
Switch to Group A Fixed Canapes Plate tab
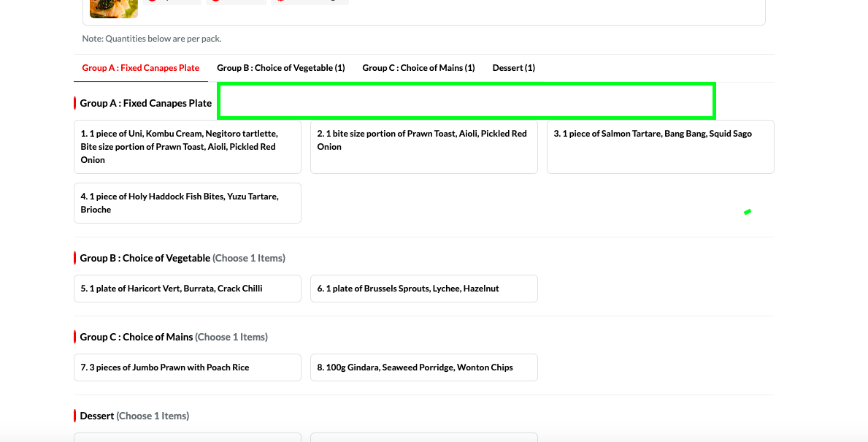140,68
